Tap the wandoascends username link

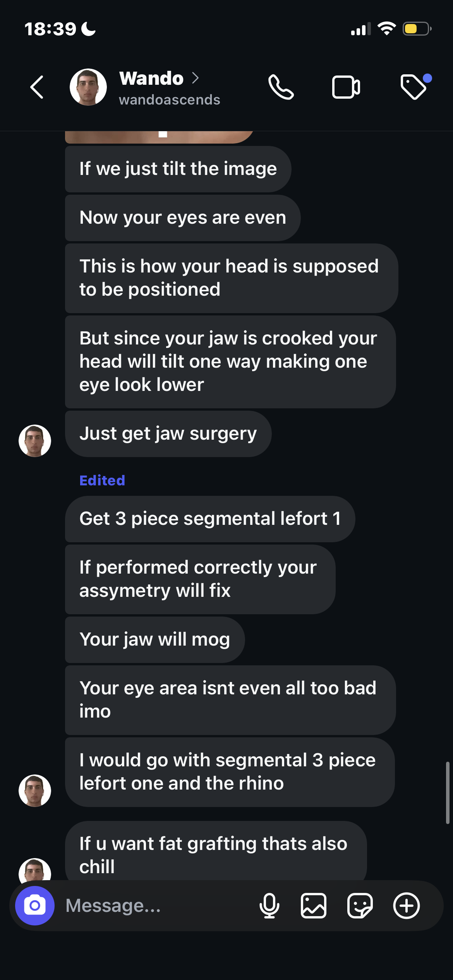click(170, 100)
